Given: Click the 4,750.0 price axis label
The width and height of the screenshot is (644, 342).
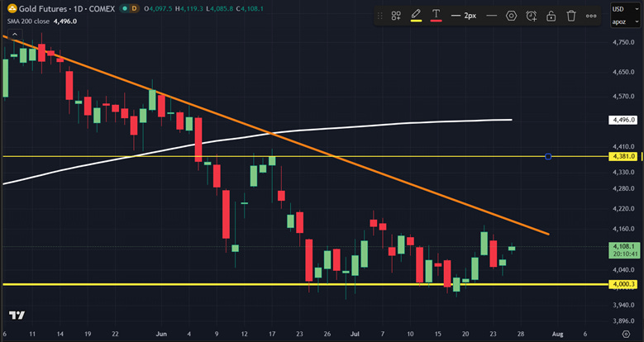Looking at the screenshot, I should [623, 42].
